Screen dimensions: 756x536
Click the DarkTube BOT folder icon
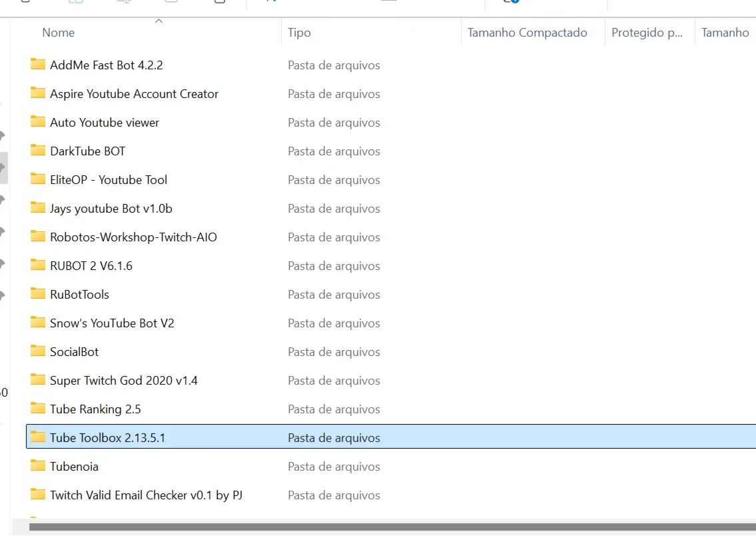pyautogui.click(x=37, y=150)
